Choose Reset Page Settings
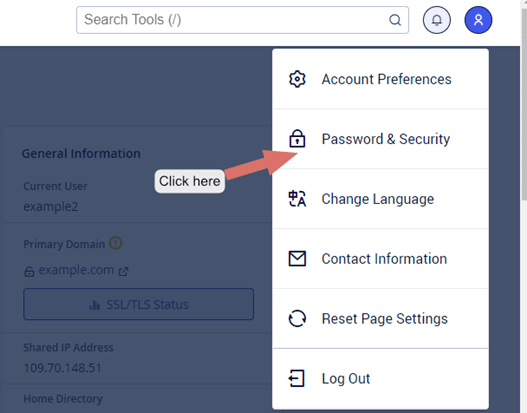 (x=380, y=318)
